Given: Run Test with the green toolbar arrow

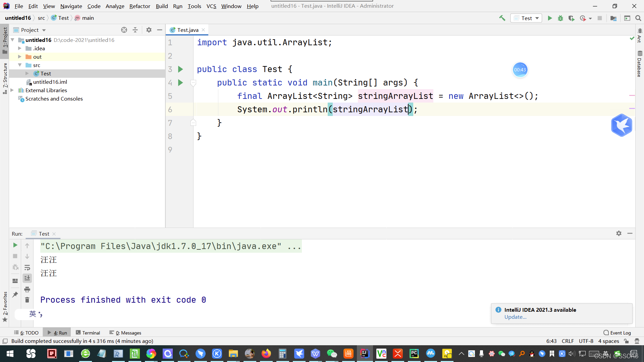Looking at the screenshot, I should pos(550,18).
